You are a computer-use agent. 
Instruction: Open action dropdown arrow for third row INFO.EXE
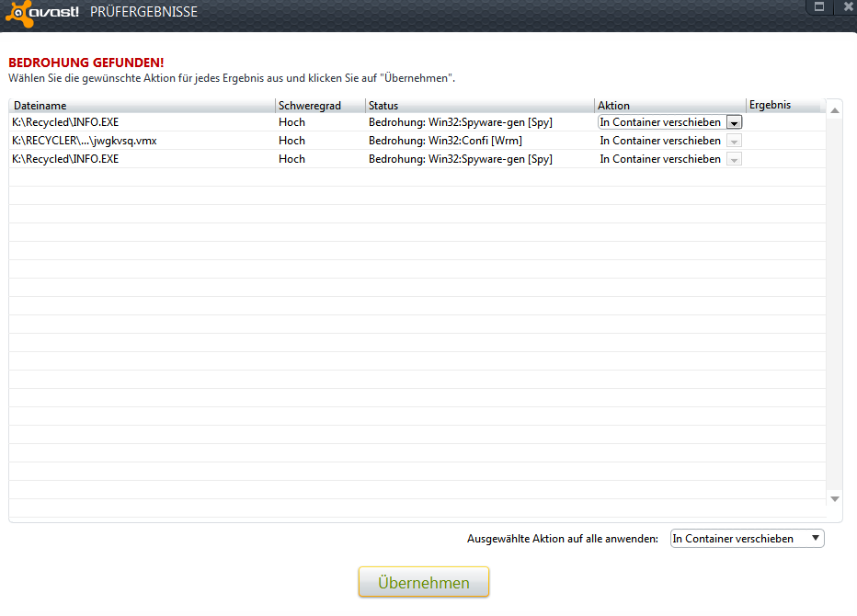734,159
